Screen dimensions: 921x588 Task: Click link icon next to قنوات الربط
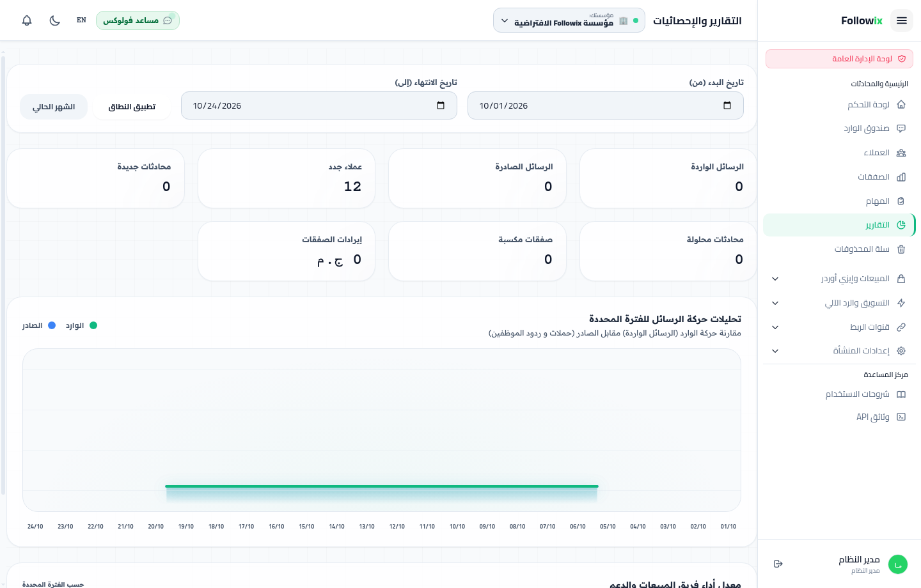coord(901,327)
